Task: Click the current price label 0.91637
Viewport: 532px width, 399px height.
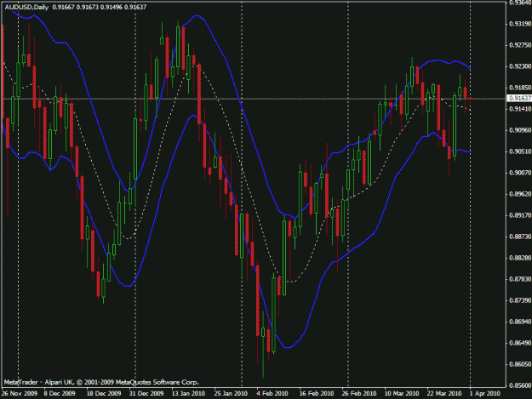Action: [520, 99]
